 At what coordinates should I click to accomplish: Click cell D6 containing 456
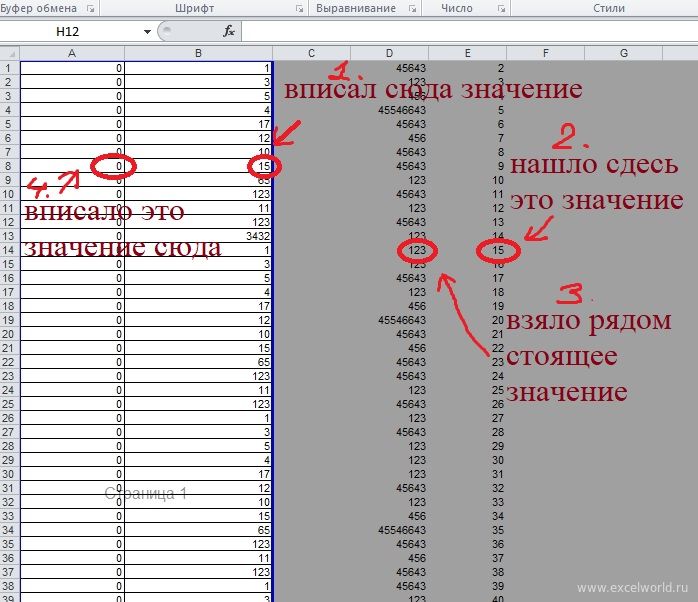tap(390, 138)
